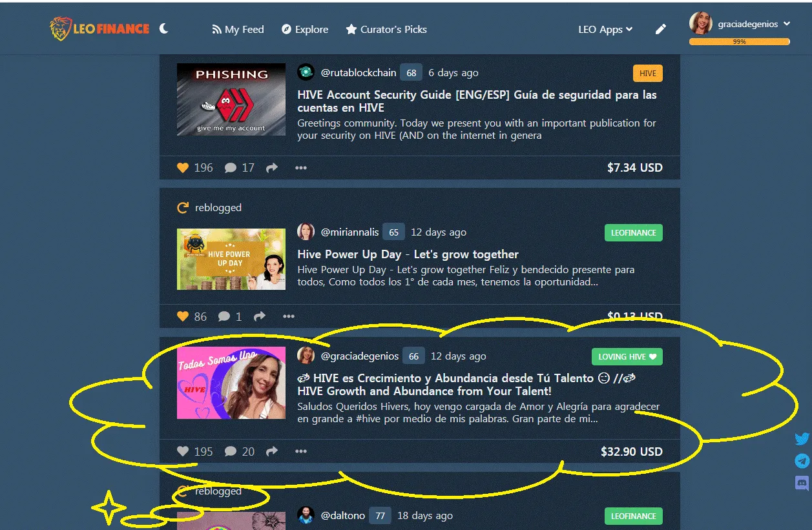Viewport: 812px width, 530px height.
Task: Click miriannalis author avatar
Action: pyautogui.click(x=306, y=232)
